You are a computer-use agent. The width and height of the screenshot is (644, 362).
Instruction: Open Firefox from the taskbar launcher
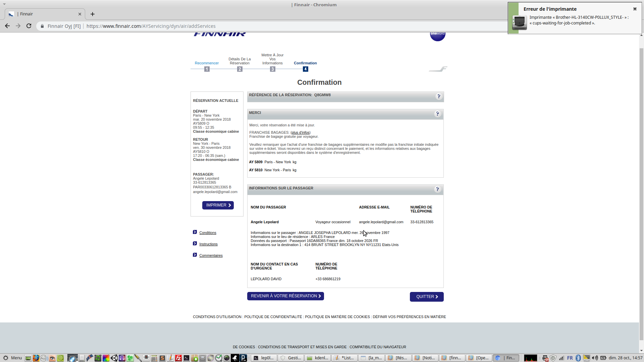tap(36, 358)
